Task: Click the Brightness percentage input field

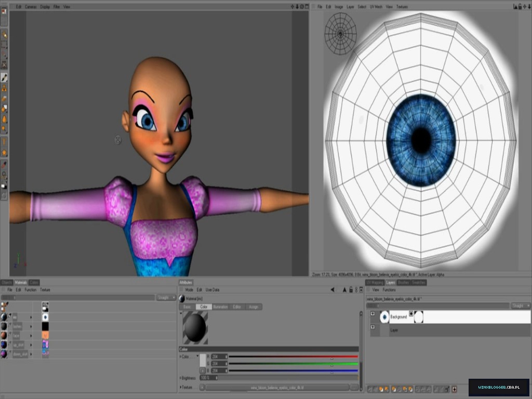Action: coord(209,378)
